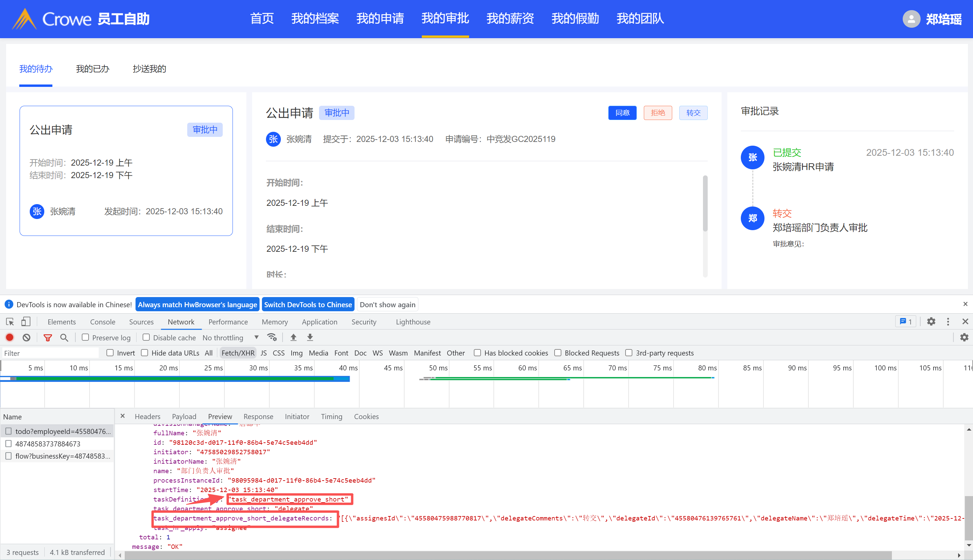
Task: Click the import HAR upload icon
Action: point(293,338)
